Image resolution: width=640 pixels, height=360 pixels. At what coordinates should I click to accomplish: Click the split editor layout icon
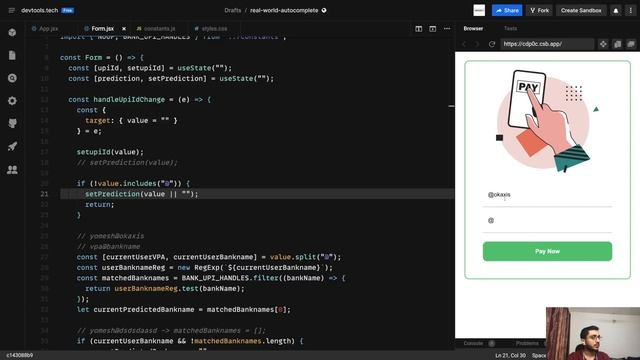[418, 29]
